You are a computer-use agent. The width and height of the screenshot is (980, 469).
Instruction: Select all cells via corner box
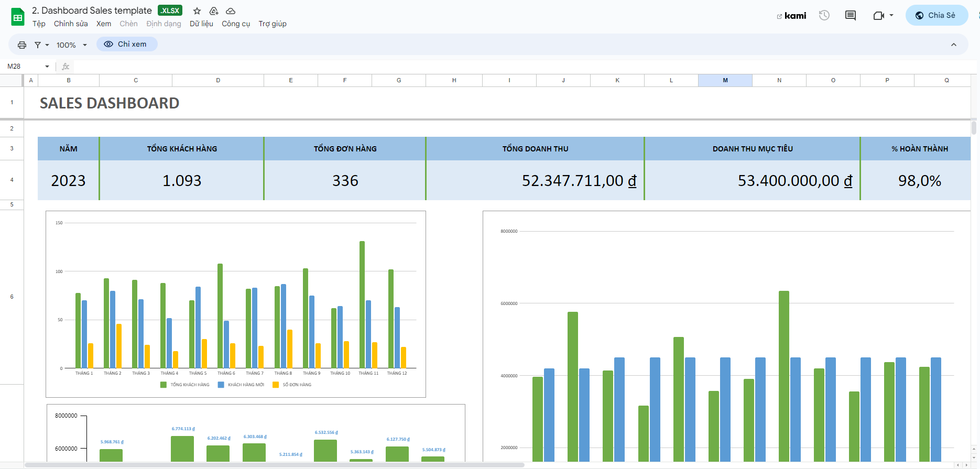click(x=12, y=80)
